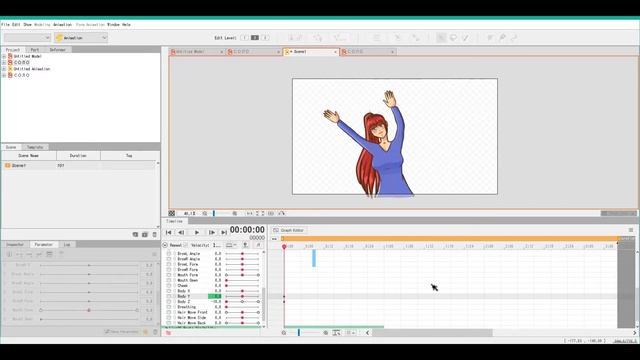Toggle the checkbox for Breathing
The image size is (640, 360).
[x=169, y=307]
